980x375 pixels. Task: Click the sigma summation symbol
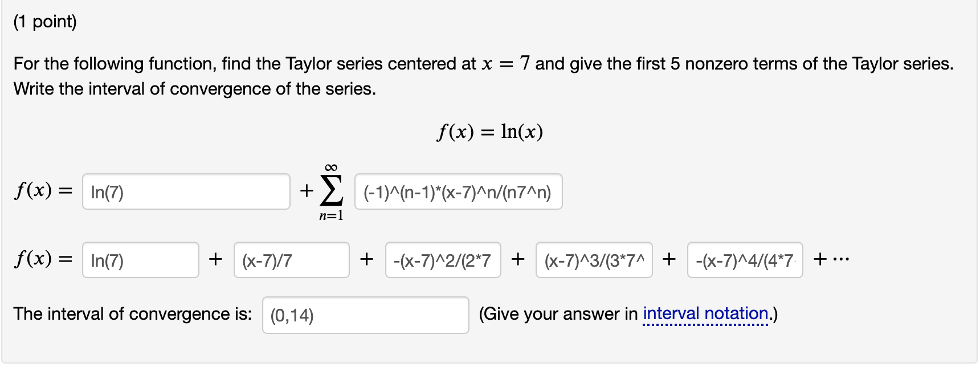[332, 191]
